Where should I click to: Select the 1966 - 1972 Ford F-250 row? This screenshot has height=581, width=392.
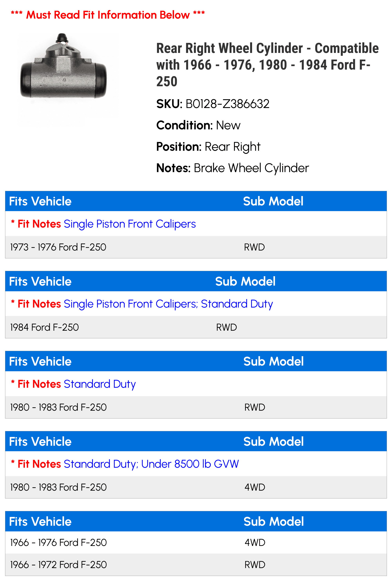[x=58, y=565]
